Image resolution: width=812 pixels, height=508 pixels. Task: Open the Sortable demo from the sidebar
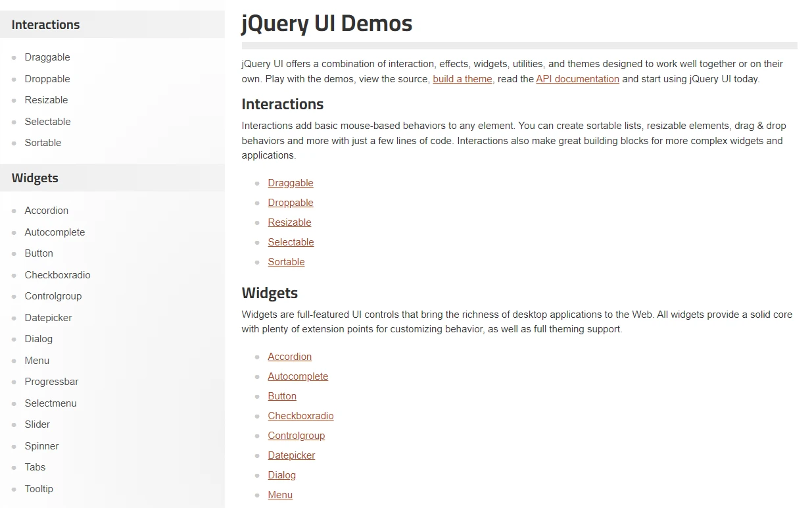(43, 143)
